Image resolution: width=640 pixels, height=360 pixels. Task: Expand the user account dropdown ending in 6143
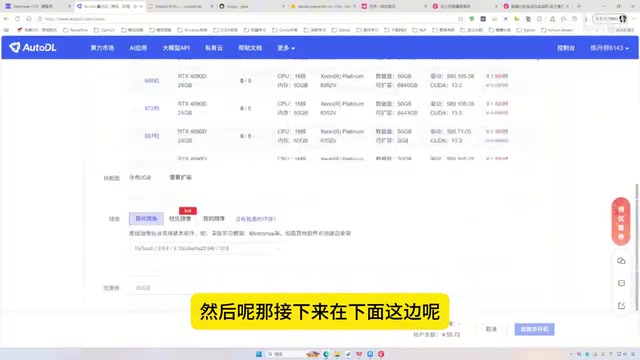(609, 48)
